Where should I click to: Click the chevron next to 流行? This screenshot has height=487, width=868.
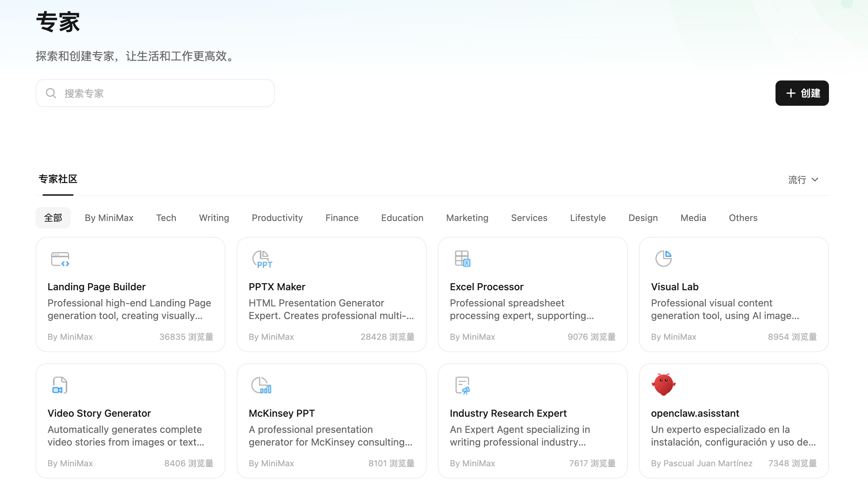pos(815,180)
